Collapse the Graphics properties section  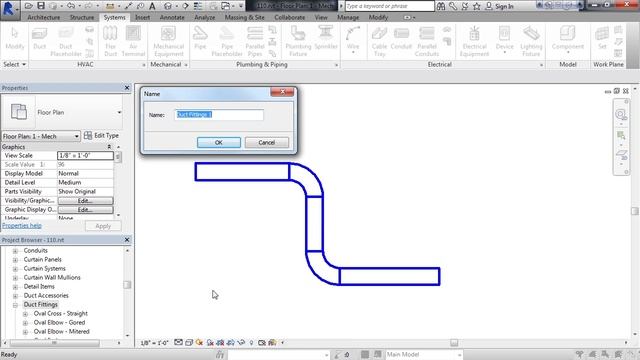109,147
